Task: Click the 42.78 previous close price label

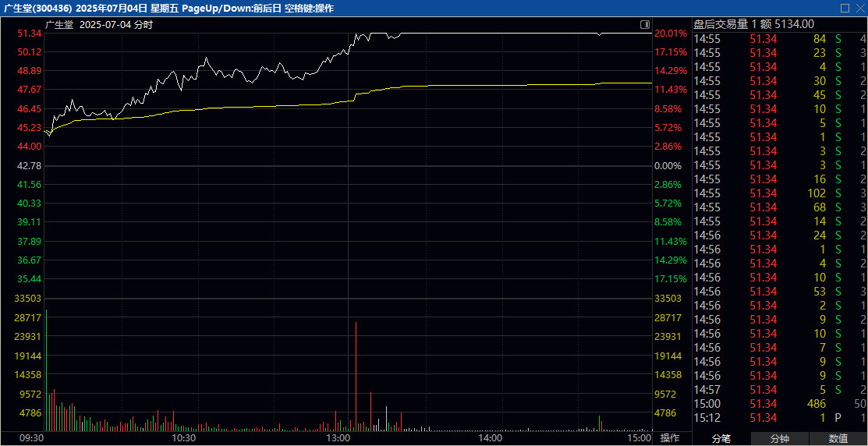Action: pyautogui.click(x=29, y=166)
